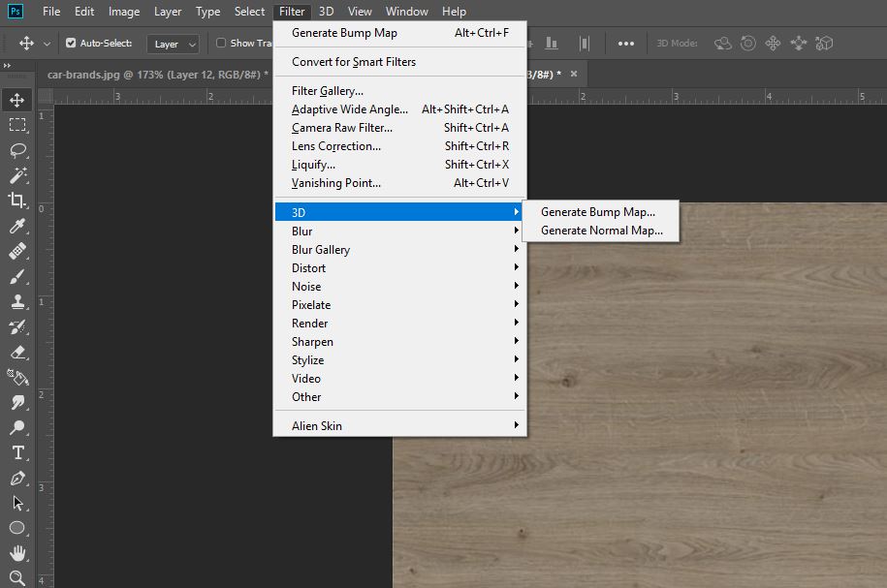This screenshot has height=588, width=887.
Task: Select the Lasso tool
Action: click(x=17, y=150)
